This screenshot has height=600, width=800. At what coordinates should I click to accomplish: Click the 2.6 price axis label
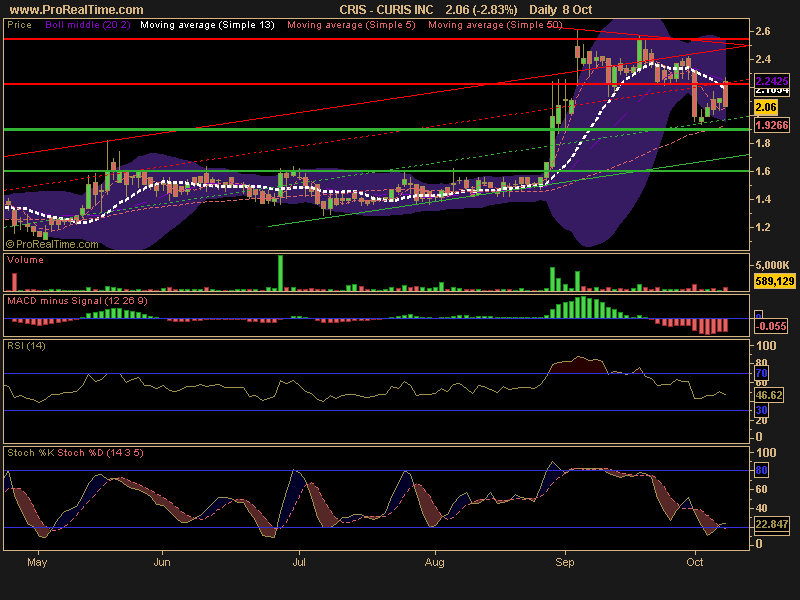pyautogui.click(x=763, y=32)
